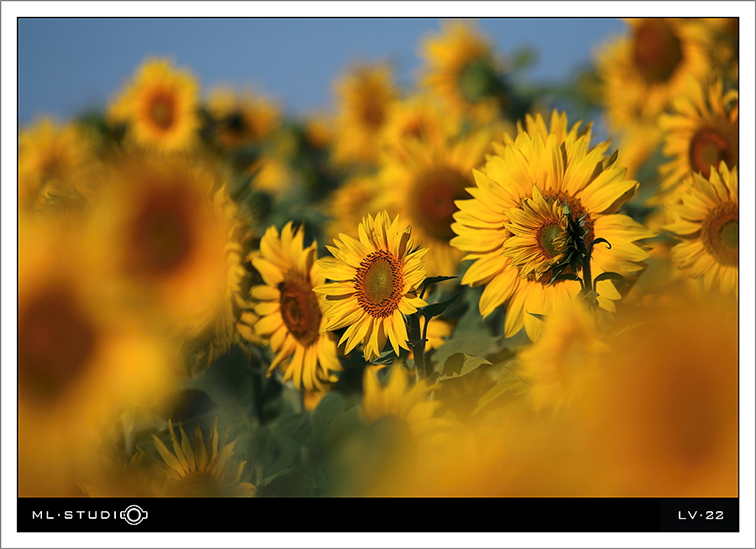Click the LV·22 label
Image resolution: width=756 pixels, height=549 pixels.
coord(701,515)
